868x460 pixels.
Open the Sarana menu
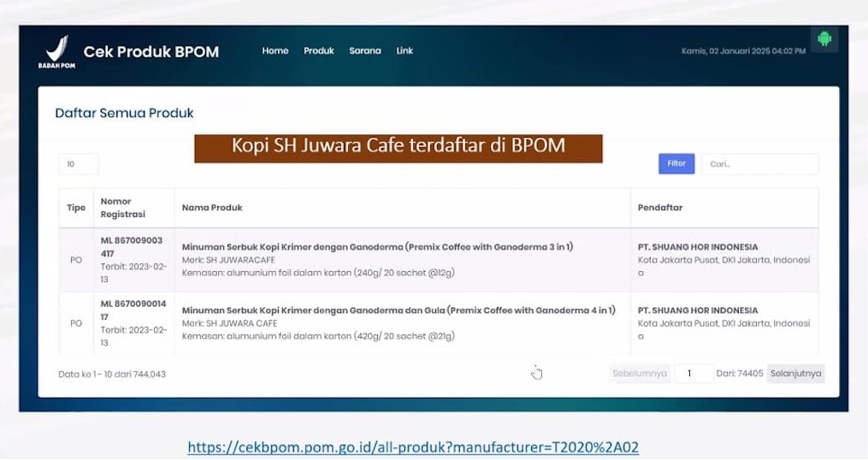pos(365,51)
